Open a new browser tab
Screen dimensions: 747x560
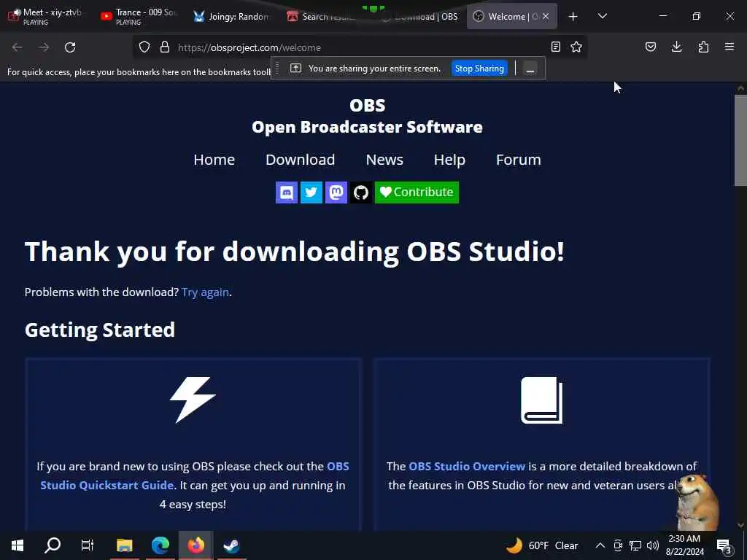click(x=573, y=17)
